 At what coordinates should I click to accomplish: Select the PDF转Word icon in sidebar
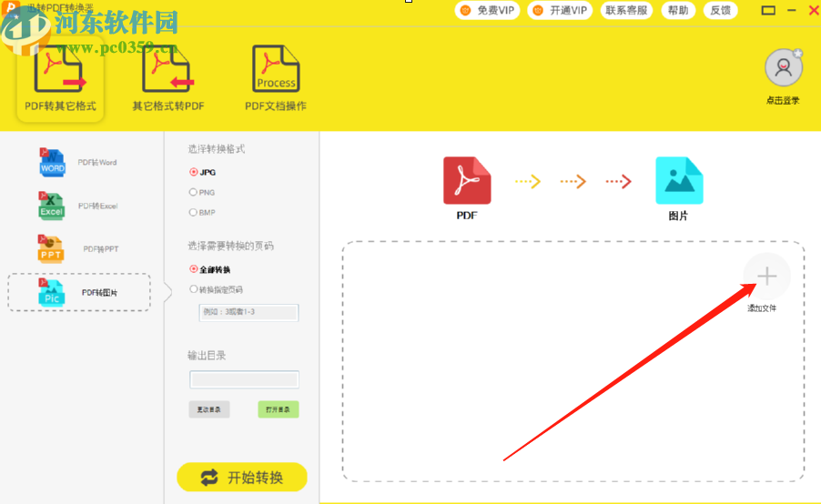(52, 162)
